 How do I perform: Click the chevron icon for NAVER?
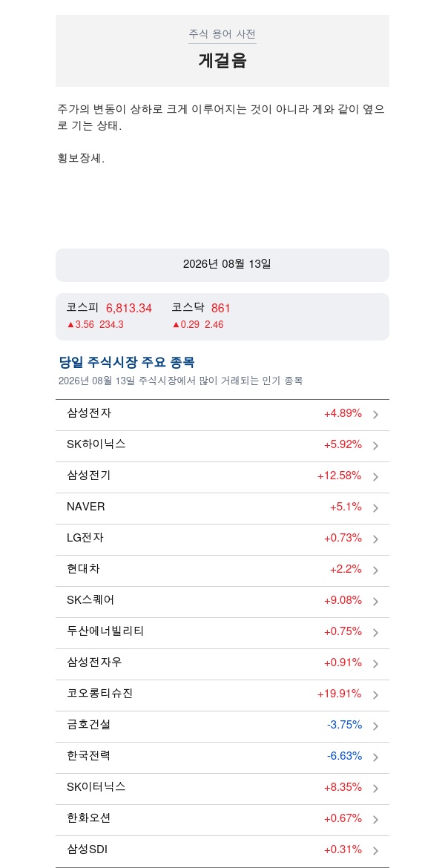coord(375,507)
